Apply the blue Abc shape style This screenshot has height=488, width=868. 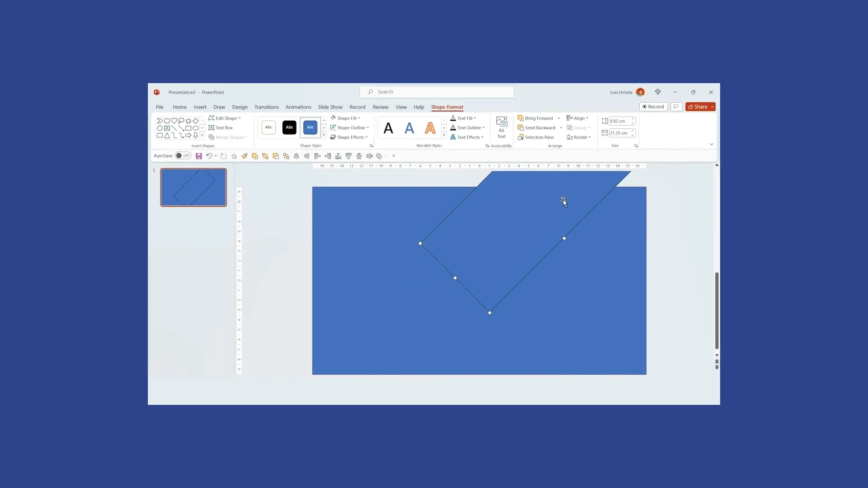click(x=310, y=127)
